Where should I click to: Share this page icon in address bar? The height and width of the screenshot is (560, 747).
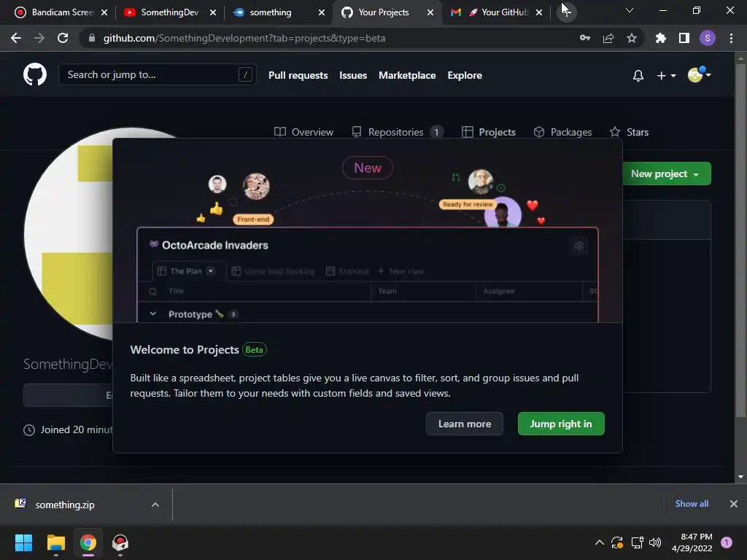(x=608, y=38)
